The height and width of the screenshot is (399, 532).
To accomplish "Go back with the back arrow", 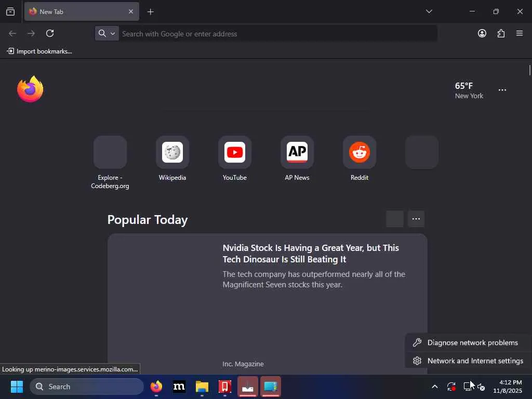I will pyautogui.click(x=12, y=33).
